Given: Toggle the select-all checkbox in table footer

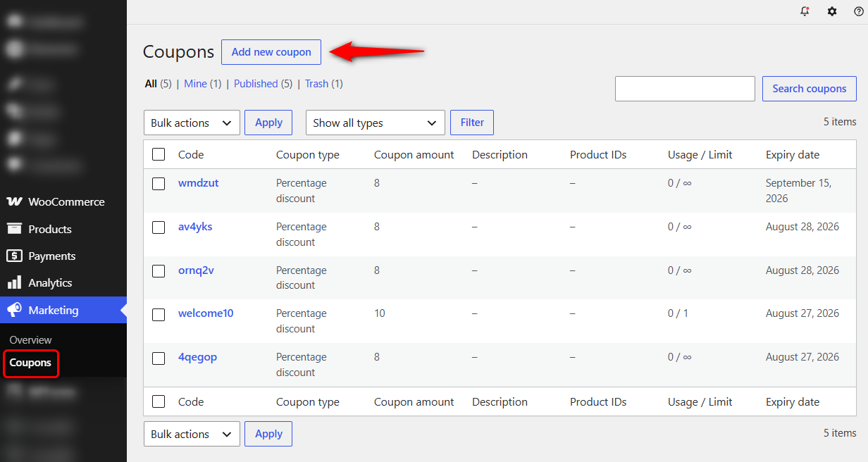Looking at the screenshot, I should tap(159, 401).
